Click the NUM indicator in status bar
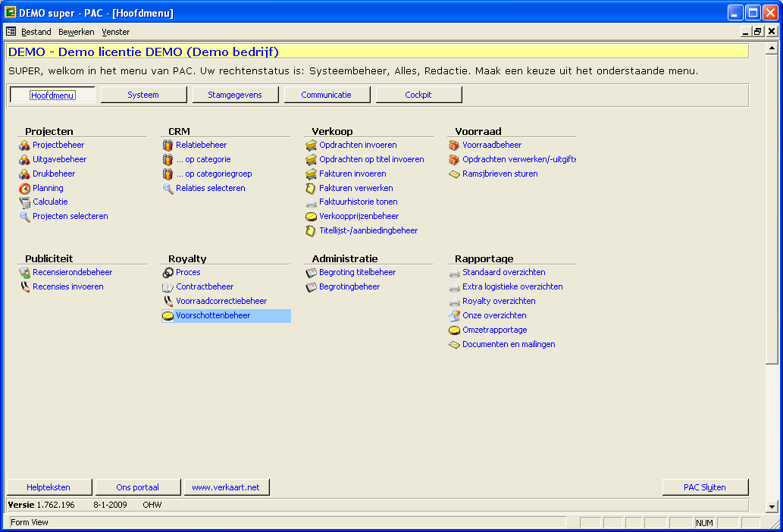783x532 pixels. tap(704, 523)
